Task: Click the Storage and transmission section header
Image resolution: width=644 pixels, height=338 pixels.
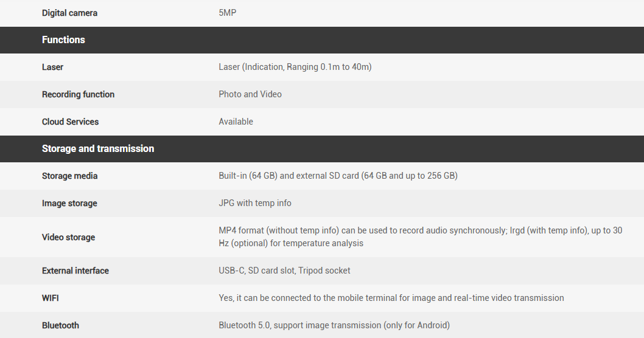Action: pyautogui.click(x=98, y=149)
